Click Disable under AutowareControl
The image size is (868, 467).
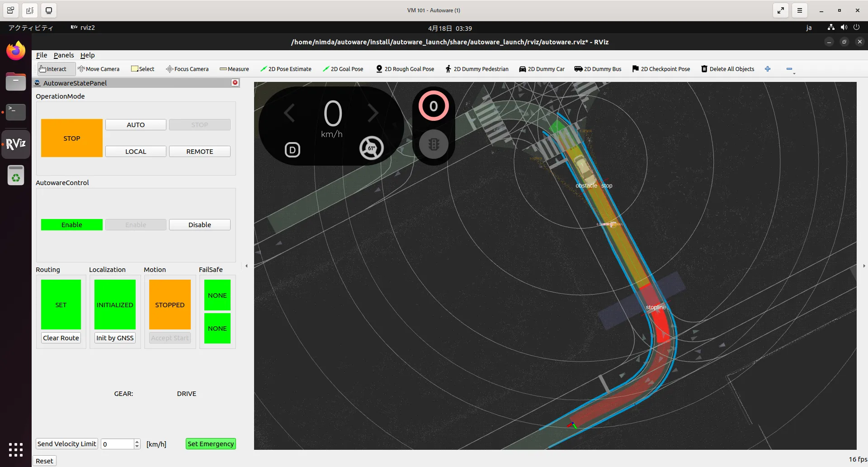[200, 225]
